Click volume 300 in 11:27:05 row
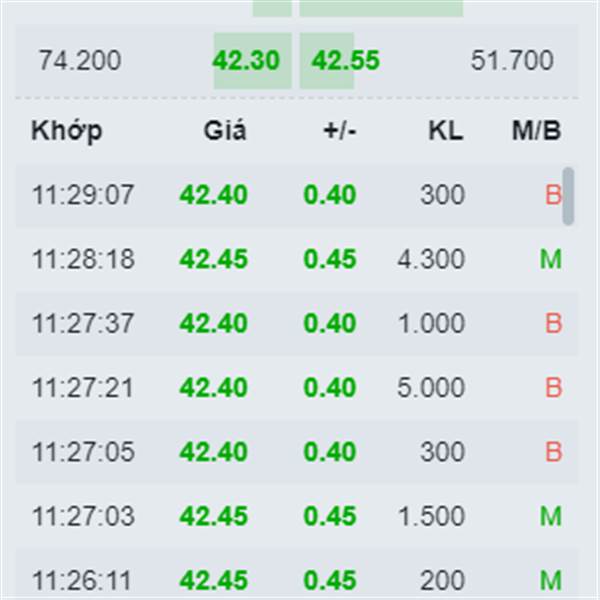Viewport: 600px width, 600px height. (x=443, y=452)
